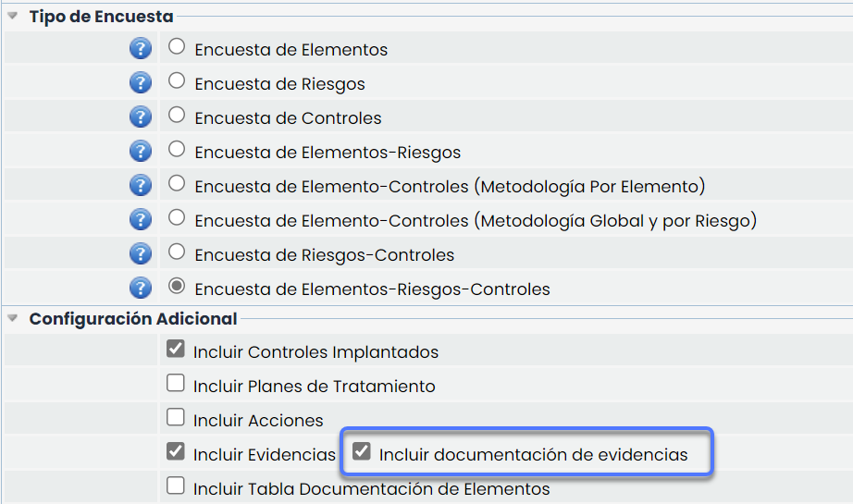Screen dimensions: 853x504
Task: Click help icon for Encuesta de Elementos-Riesgos
Action: click(x=141, y=152)
